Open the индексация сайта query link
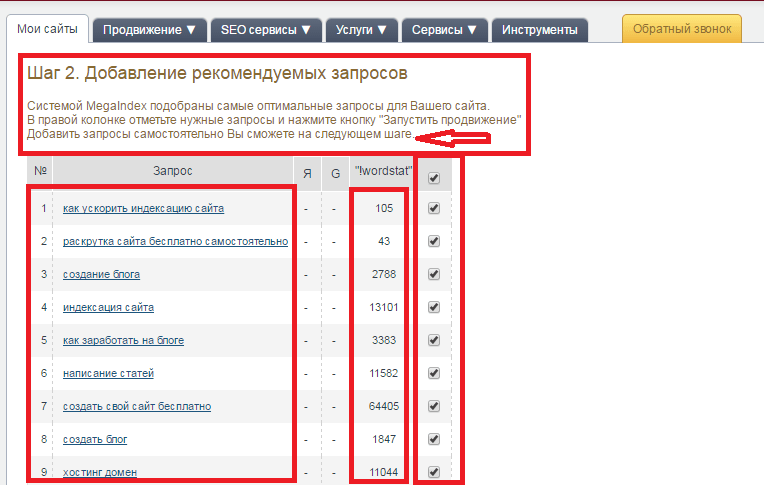 108,308
